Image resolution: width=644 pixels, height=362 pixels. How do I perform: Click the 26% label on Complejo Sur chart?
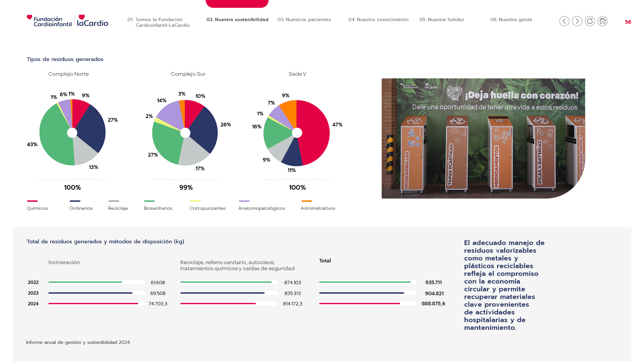pos(226,125)
